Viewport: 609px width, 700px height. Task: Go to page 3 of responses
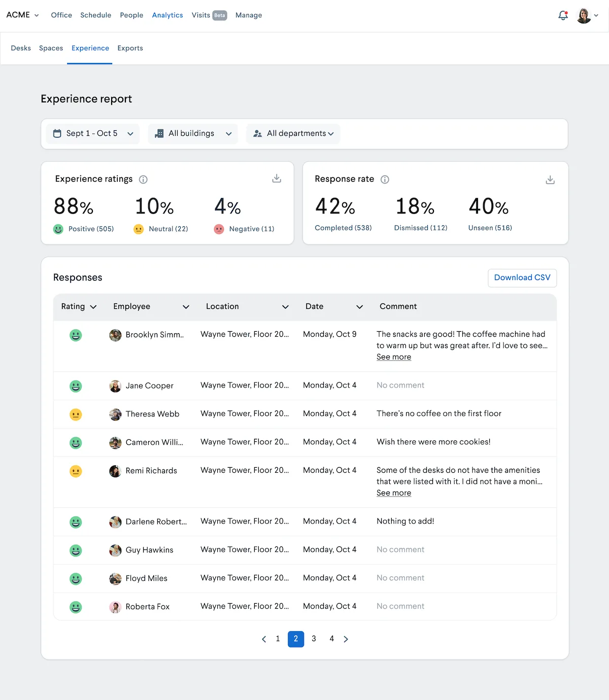coord(314,639)
